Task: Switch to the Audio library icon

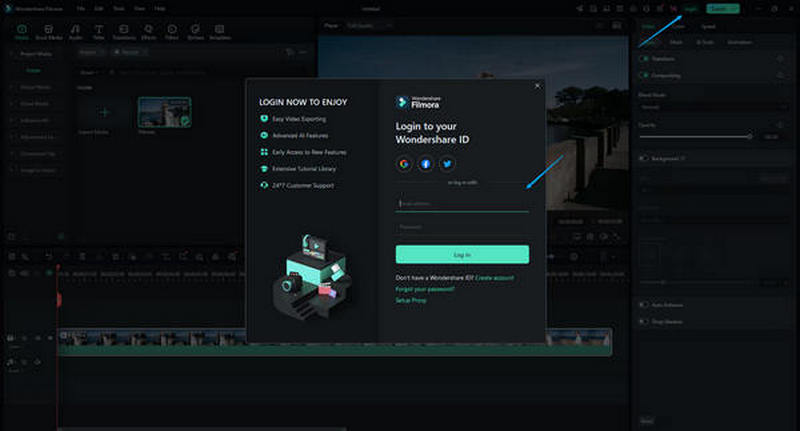Action: (76, 32)
